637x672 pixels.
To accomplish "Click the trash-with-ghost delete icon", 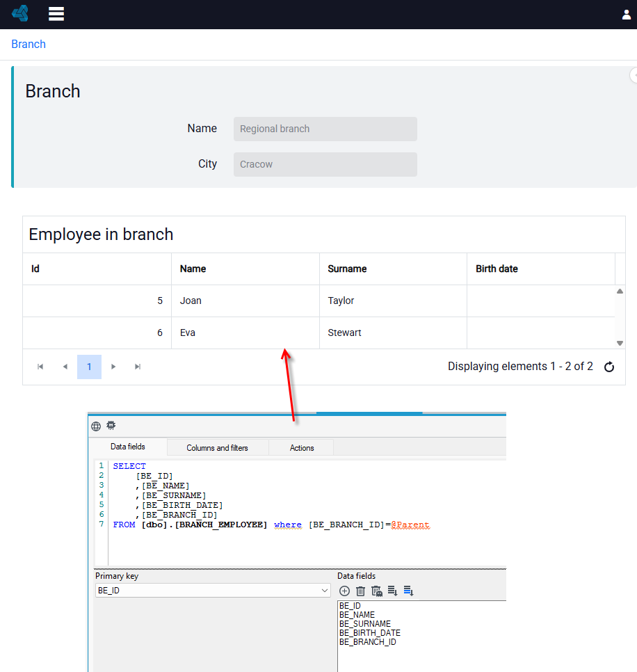I will pyautogui.click(x=377, y=591).
